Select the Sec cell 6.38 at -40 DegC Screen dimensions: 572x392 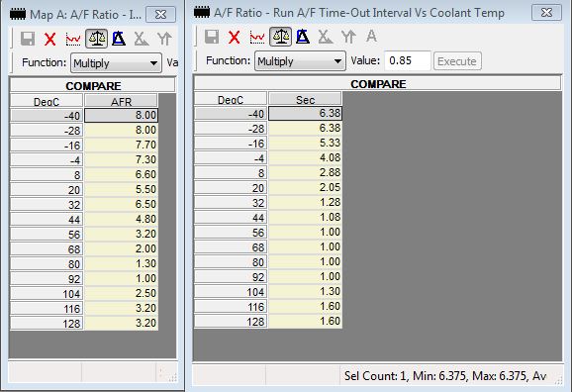pyautogui.click(x=306, y=114)
